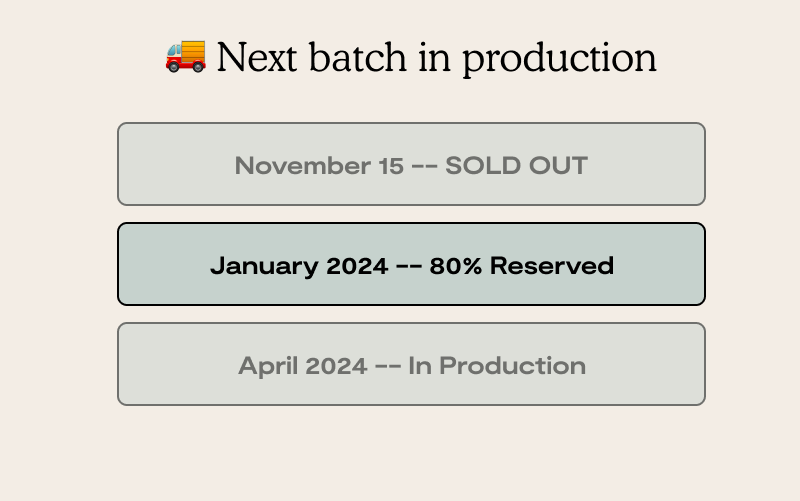
Task: Pick the April 2024 In Production batch
Action: tap(411, 364)
